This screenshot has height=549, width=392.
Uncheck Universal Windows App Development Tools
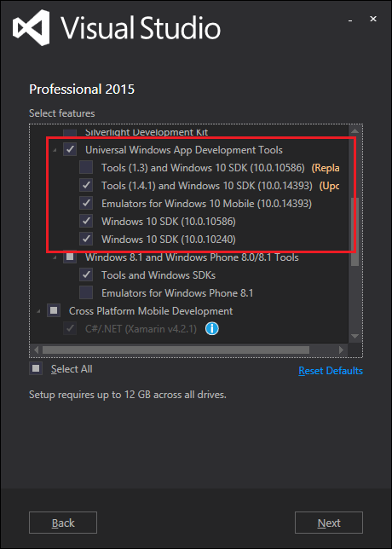coord(70,149)
